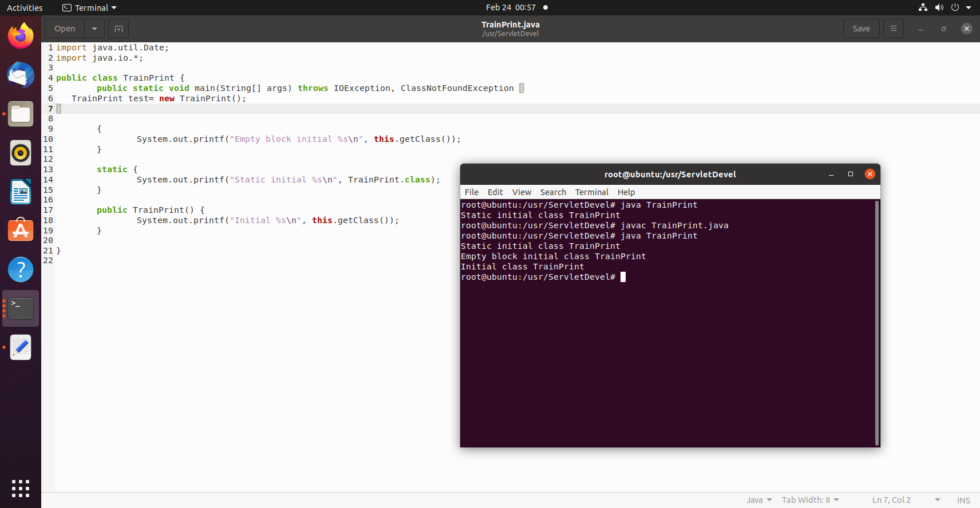Expand the recent files dropdown beside Open
This screenshot has width=980, height=508.
[94, 29]
